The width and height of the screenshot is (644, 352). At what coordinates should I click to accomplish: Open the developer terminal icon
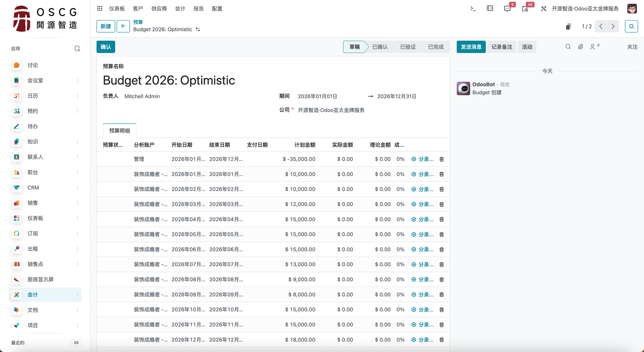tap(473, 8)
